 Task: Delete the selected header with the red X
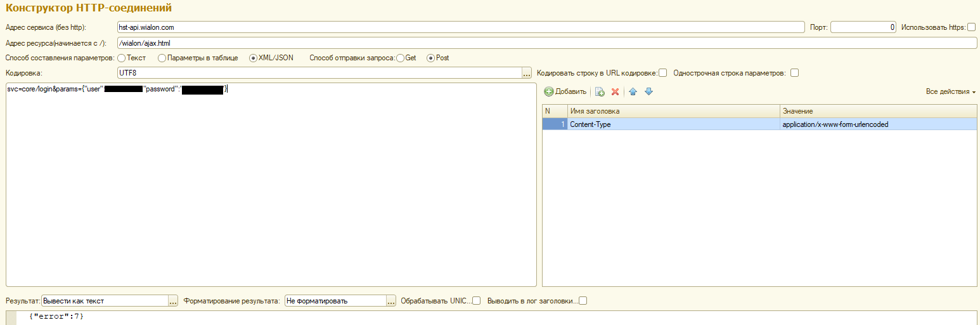pyautogui.click(x=615, y=92)
